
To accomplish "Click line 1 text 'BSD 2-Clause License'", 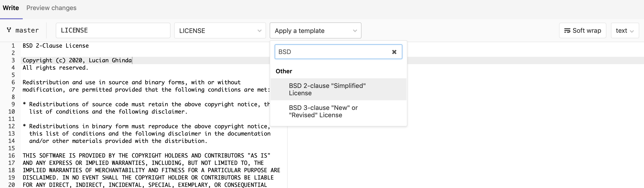I will pyautogui.click(x=56, y=46).
